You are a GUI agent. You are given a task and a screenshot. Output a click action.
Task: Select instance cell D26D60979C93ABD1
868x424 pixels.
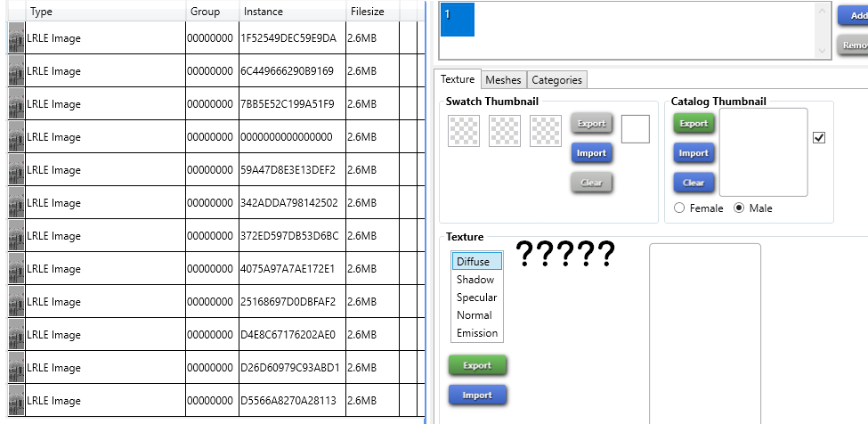292,367
